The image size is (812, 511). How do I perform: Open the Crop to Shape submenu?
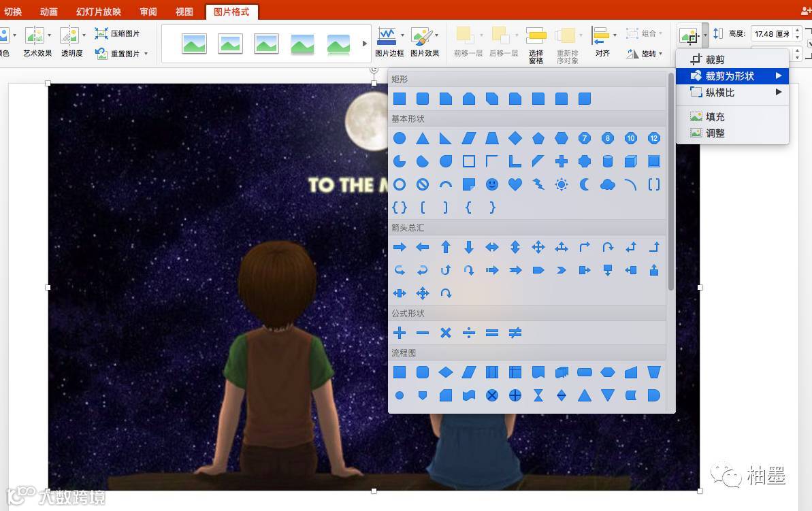(x=732, y=76)
